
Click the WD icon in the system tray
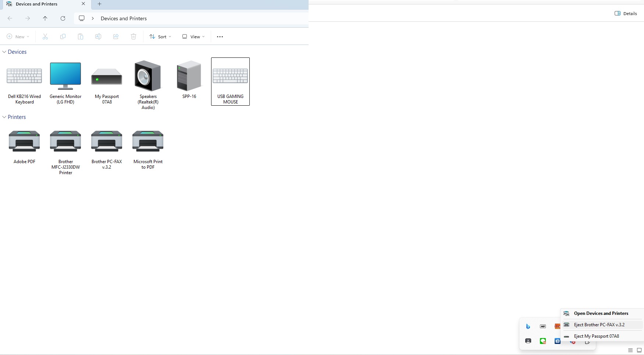coord(543,326)
